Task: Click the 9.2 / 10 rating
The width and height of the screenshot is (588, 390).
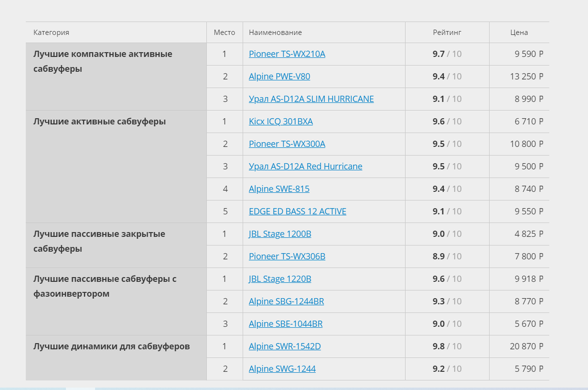Action: pyautogui.click(x=447, y=369)
